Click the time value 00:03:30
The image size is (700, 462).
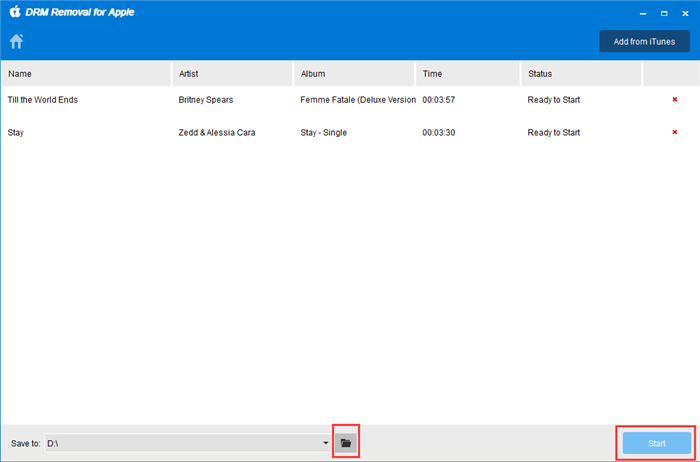click(x=439, y=133)
